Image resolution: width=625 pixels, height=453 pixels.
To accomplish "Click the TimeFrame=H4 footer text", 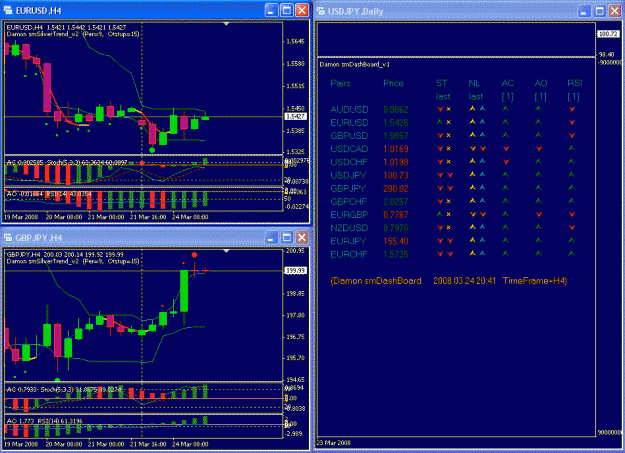I will click(535, 281).
